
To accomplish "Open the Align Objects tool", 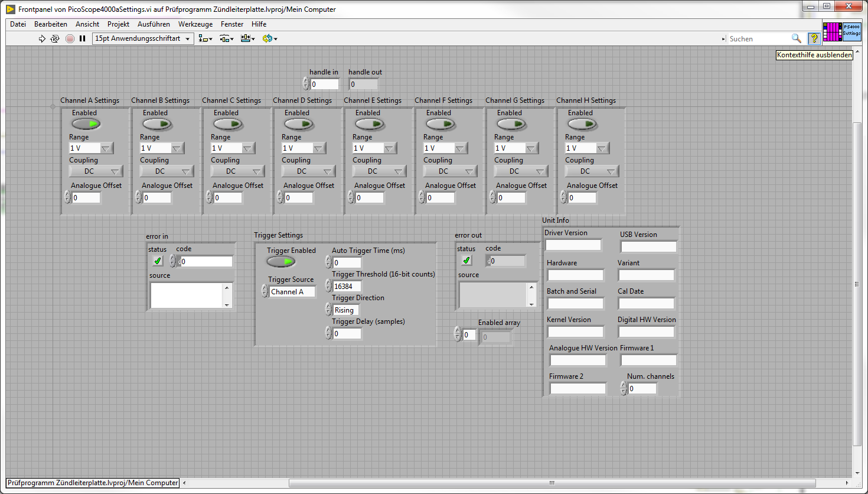I will point(205,38).
